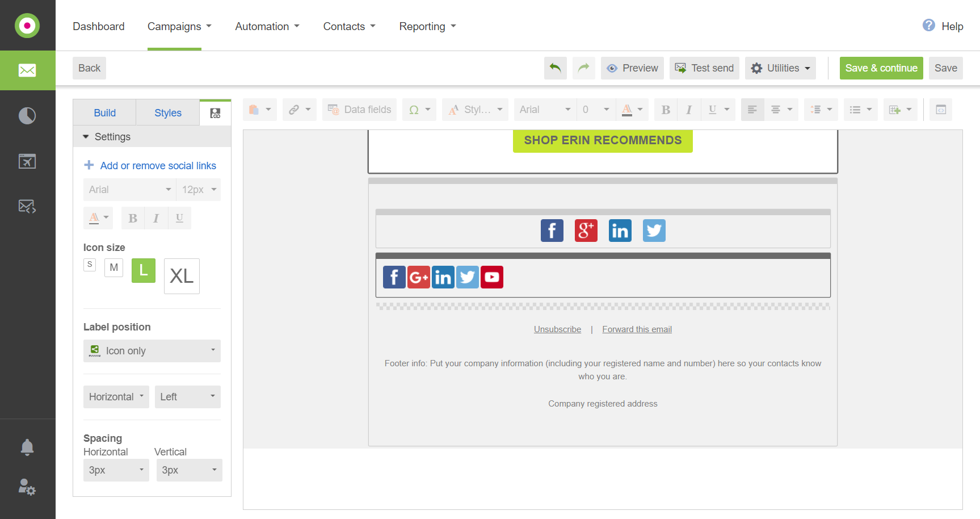Click the Unsubscribe link
The height and width of the screenshot is (519, 980).
557,329
